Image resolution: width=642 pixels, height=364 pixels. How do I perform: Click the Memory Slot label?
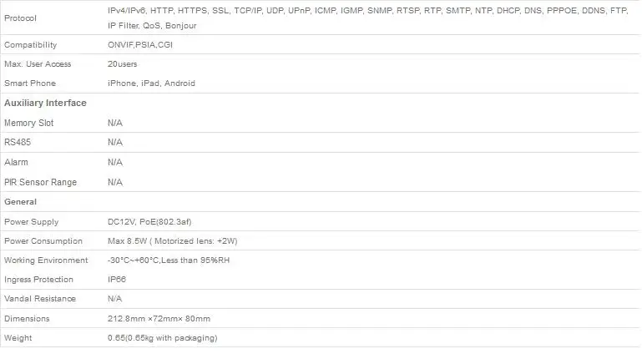[28, 123]
